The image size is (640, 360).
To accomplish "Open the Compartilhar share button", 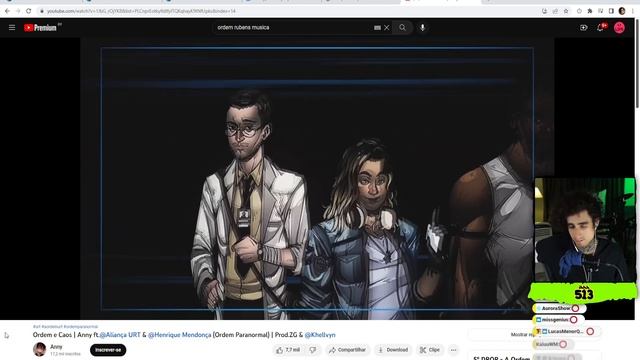I will tap(348, 350).
